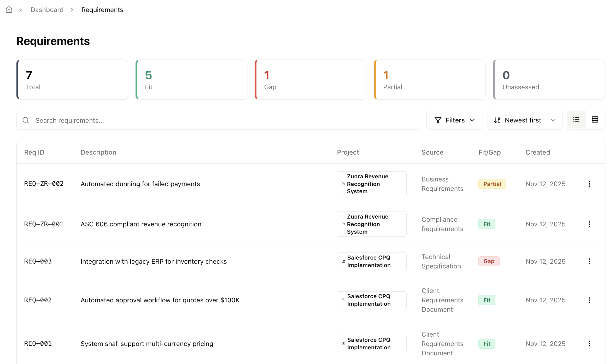This screenshot has width=609, height=364.
Task: Select the Fit summary card
Action: 191,80
